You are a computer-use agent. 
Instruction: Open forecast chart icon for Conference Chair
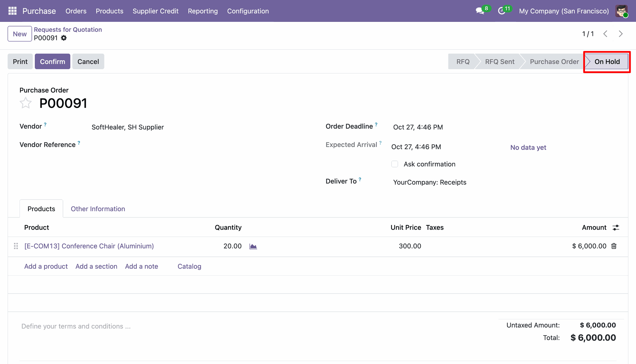pyautogui.click(x=253, y=246)
